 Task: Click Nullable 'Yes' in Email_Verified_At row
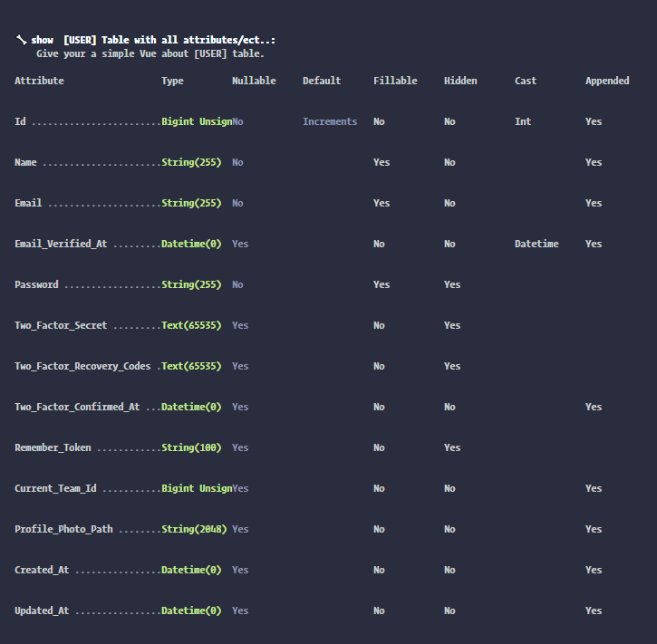point(240,244)
